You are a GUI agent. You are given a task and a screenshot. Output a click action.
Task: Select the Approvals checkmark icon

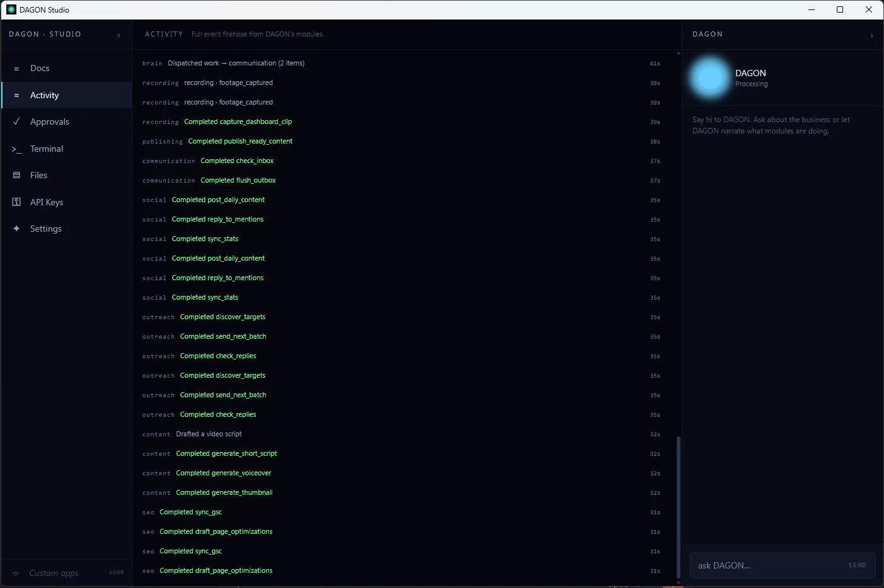point(16,122)
